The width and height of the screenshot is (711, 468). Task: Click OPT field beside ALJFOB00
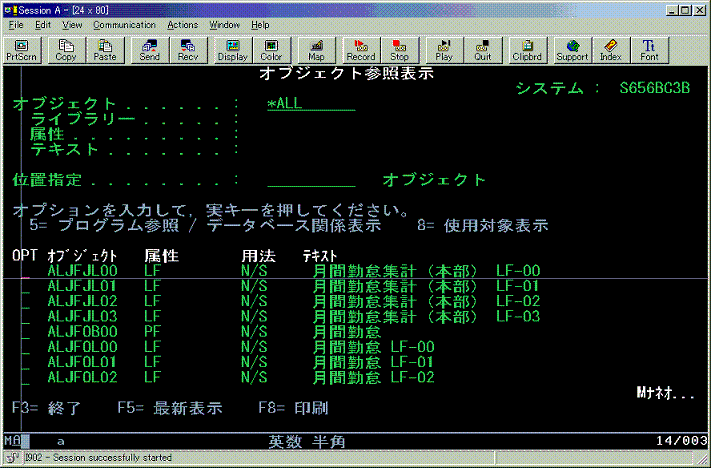pos(25,332)
